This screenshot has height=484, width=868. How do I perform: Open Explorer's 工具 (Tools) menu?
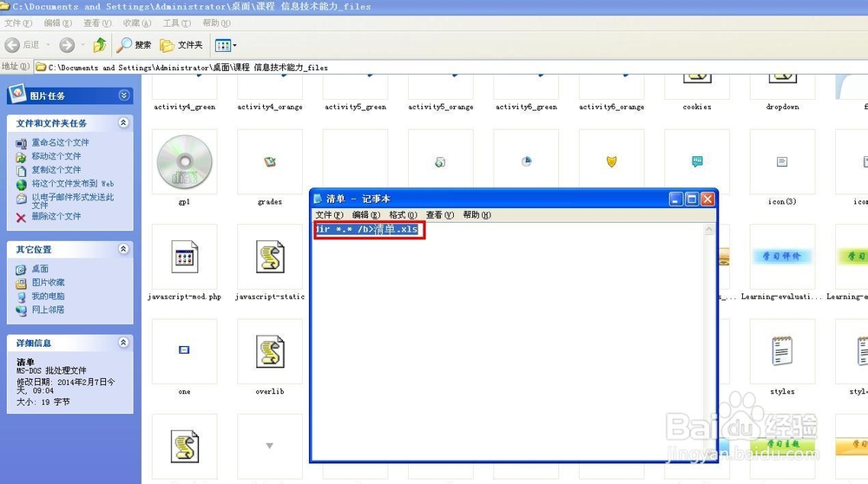(176, 23)
